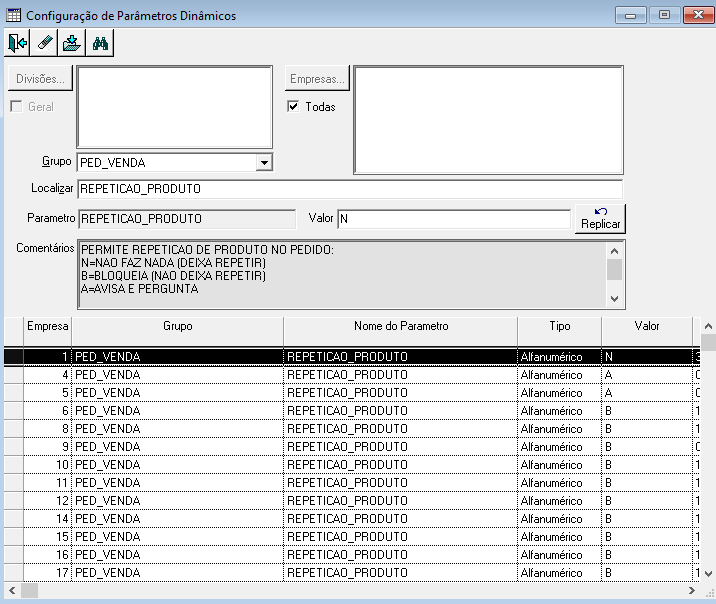The height and width of the screenshot is (604, 716).
Task: Select the row for Empresa 17
Action: click(x=352, y=572)
